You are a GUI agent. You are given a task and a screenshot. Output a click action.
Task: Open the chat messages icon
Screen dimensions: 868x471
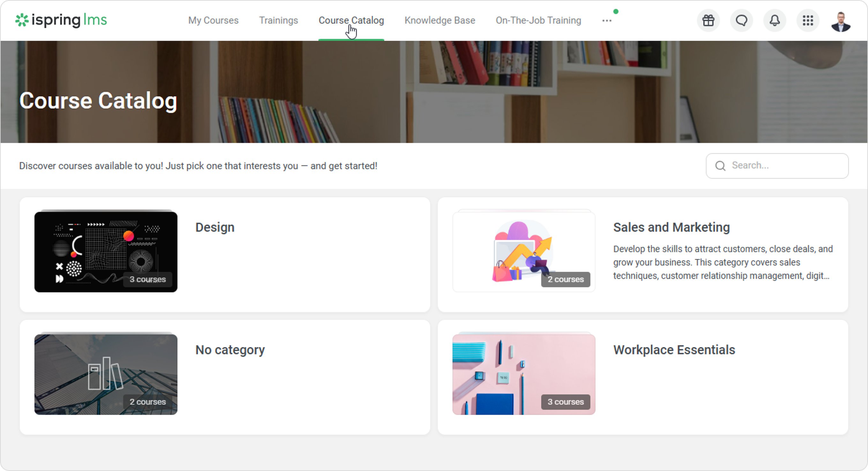[741, 20]
